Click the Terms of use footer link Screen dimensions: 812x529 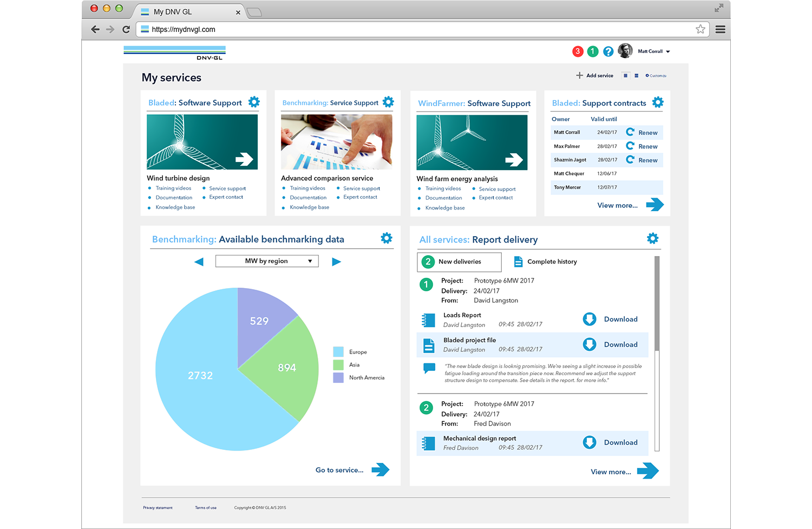[x=206, y=508]
